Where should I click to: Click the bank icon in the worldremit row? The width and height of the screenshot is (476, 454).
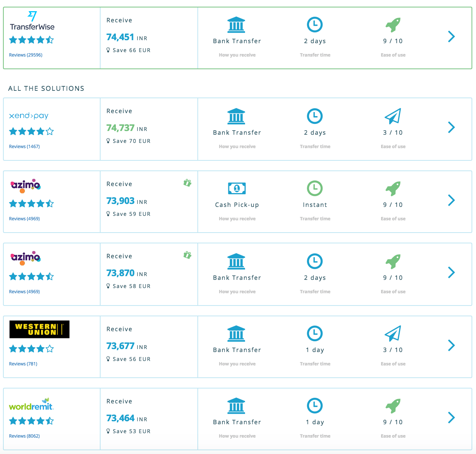(x=237, y=406)
